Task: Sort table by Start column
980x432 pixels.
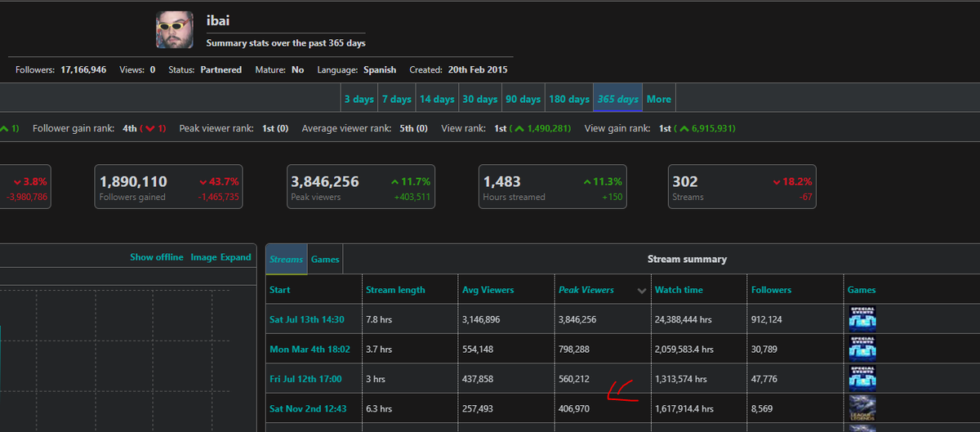Action: pyautogui.click(x=280, y=290)
